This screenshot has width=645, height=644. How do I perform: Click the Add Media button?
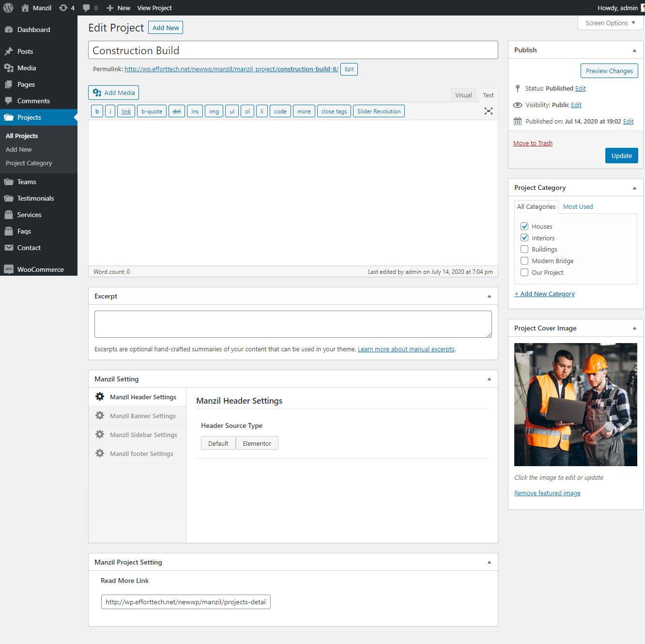click(x=114, y=93)
